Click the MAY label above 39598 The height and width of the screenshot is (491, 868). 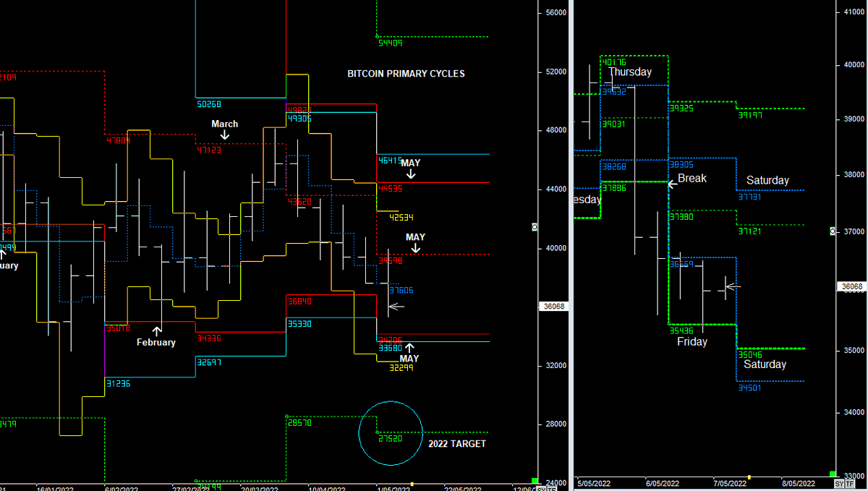(415, 237)
